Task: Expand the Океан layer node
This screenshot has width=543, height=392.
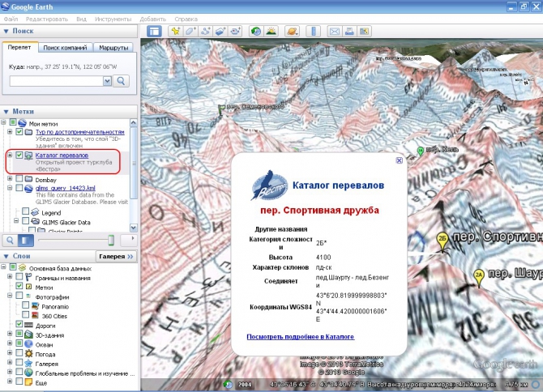Action: pos(10,343)
